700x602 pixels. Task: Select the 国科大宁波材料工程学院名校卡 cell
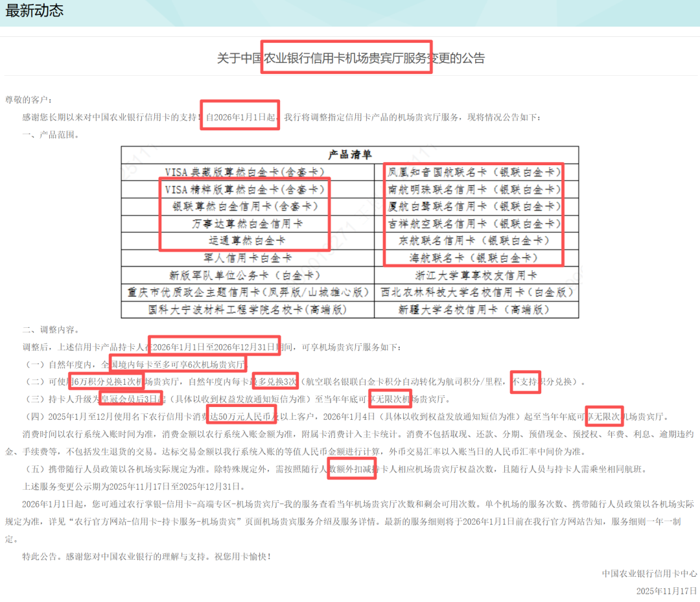248,309
